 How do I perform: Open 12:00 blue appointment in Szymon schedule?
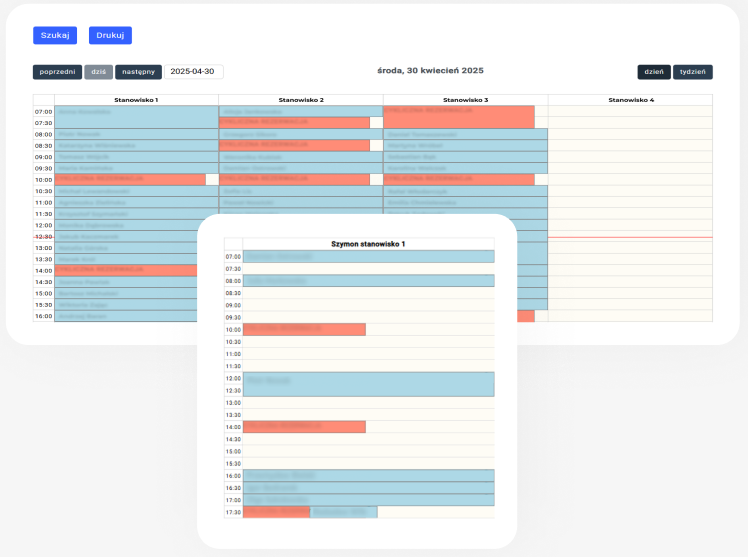(368, 384)
